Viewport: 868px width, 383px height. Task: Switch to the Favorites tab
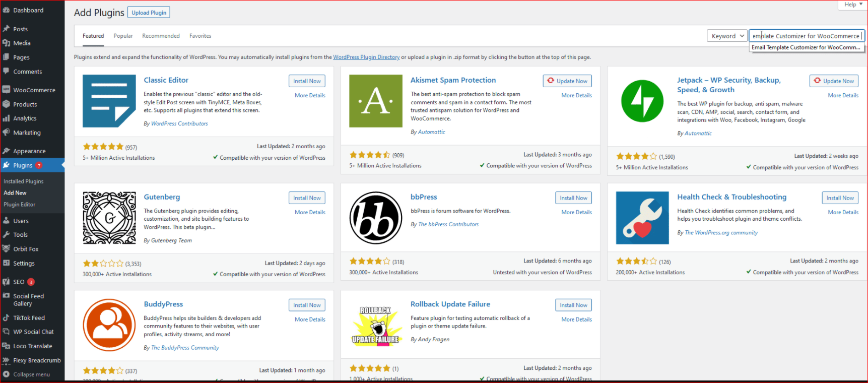click(200, 36)
